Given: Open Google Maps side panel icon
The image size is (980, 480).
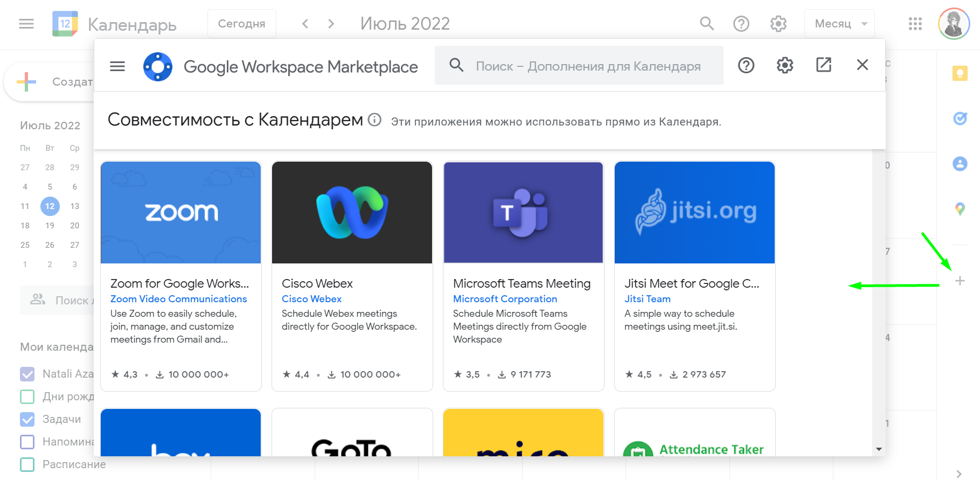Looking at the screenshot, I should click(960, 208).
